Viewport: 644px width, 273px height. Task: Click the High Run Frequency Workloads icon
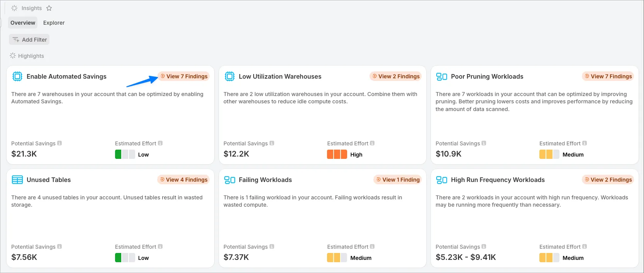[442, 180]
